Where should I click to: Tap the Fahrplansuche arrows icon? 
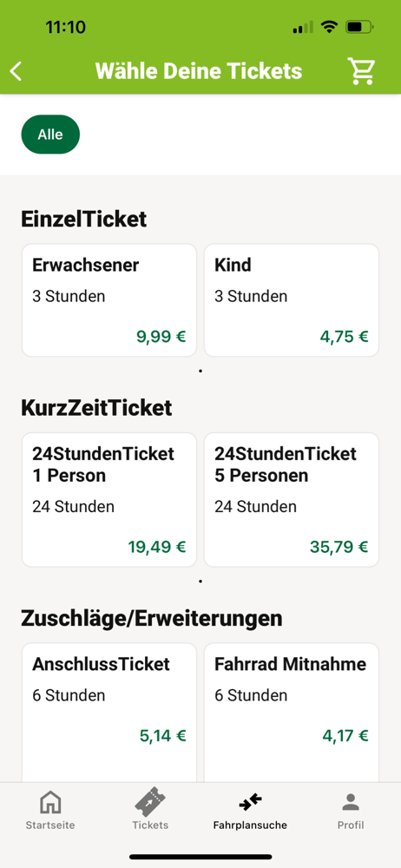pyautogui.click(x=250, y=801)
